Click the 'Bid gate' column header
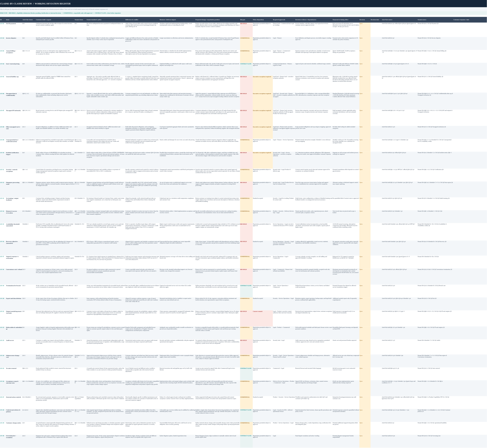The height and width of the screenshot is (448, 487). pos(246,20)
